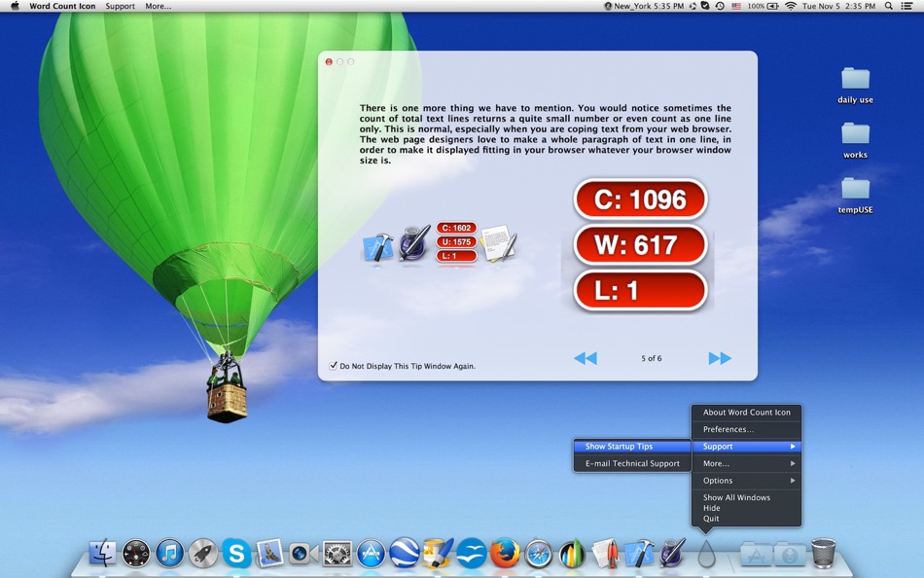Open the Numbers chart icon in dock
924x578 pixels.
tap(572, 554)
